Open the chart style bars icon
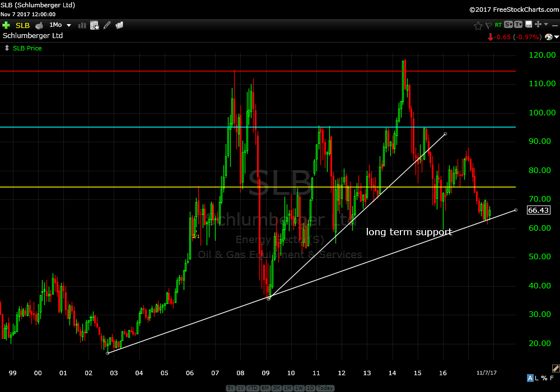Viewport: 560px width, 392px height. (82, 25)
